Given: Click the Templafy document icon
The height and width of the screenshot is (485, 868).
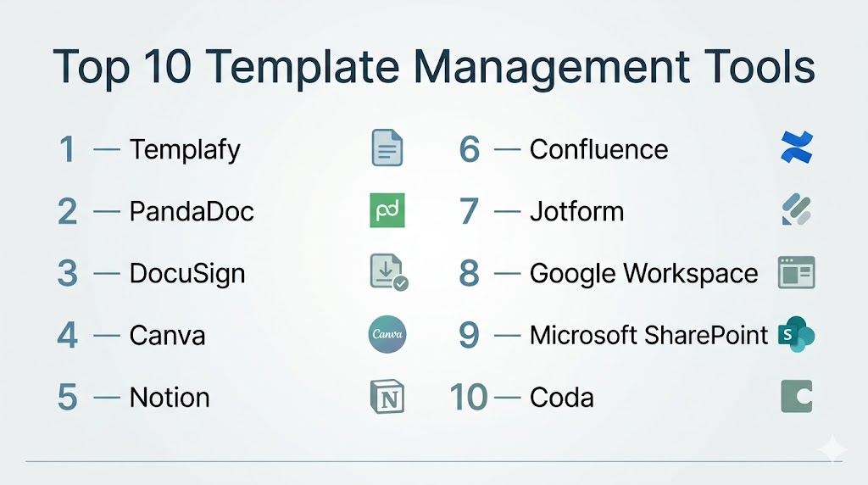Looking at the screenshot, I should coord(387,149).
